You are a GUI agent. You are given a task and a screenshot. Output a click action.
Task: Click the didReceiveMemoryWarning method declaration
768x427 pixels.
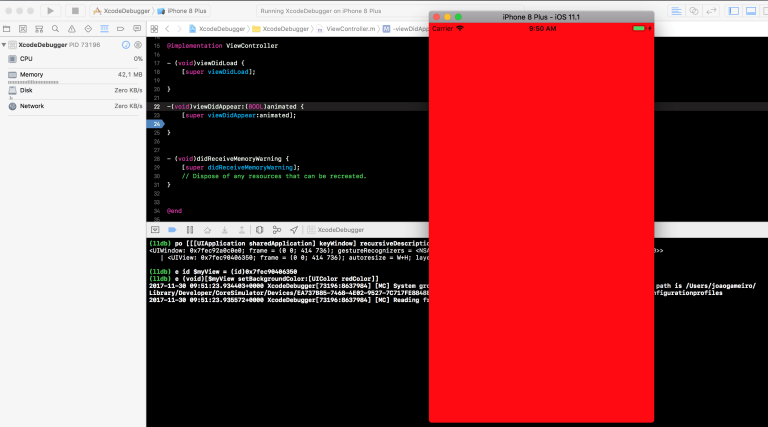click(x=228, y=159)
